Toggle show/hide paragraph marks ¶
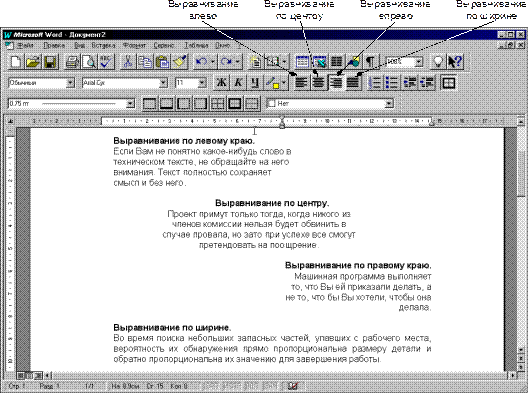The height and width of the screenshot is (394, 529). pos(371,62)
